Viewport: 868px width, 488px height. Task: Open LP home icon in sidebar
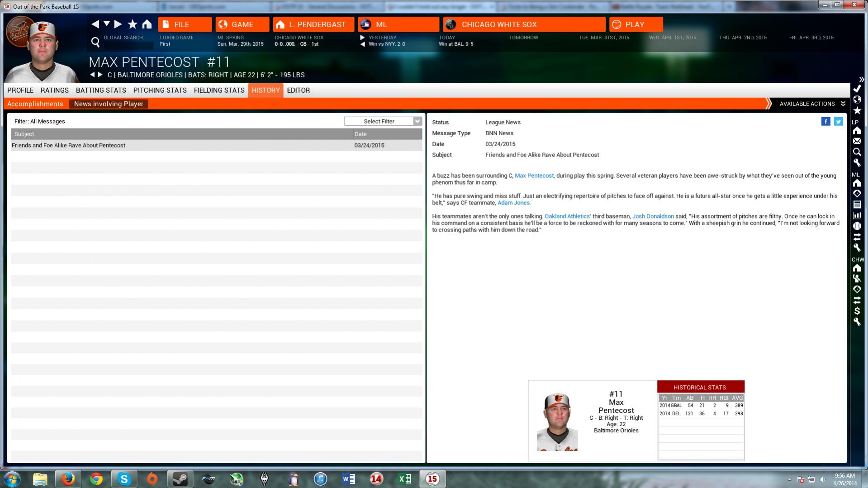[x=857, y=131]
